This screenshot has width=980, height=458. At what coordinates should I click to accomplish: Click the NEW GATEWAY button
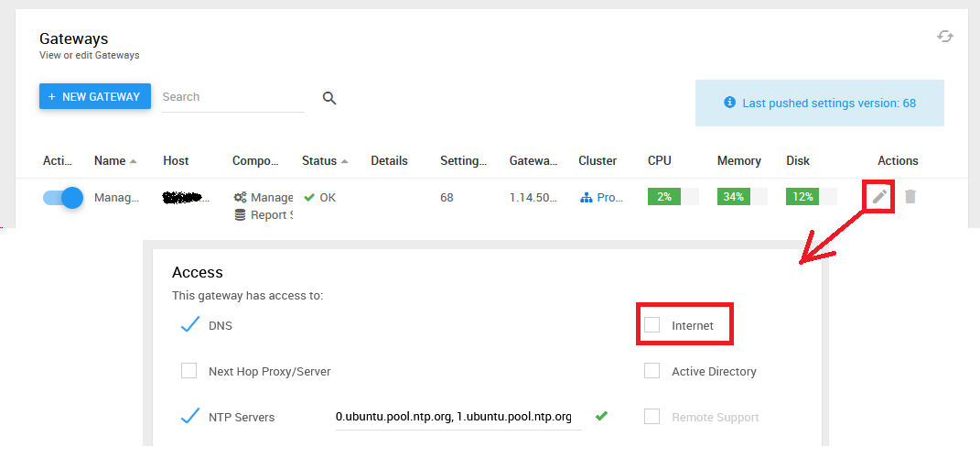(x=94, y=97)
